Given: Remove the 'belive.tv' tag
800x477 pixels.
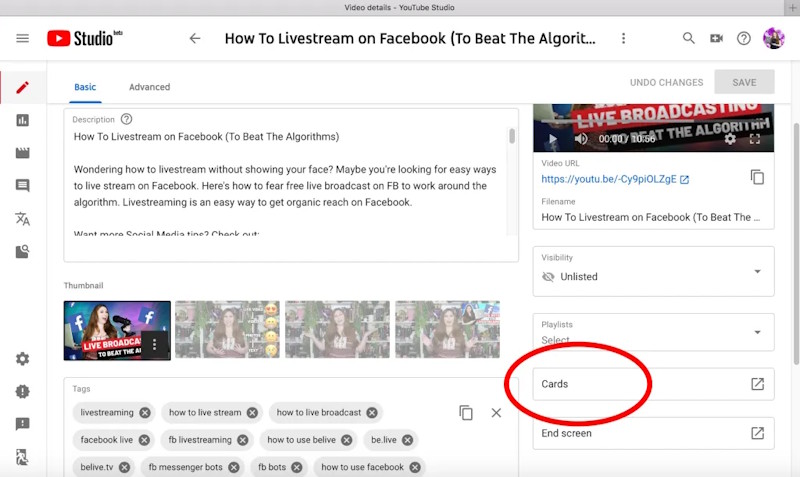Looking at the screenshot, I should click(x=124, y=467).
